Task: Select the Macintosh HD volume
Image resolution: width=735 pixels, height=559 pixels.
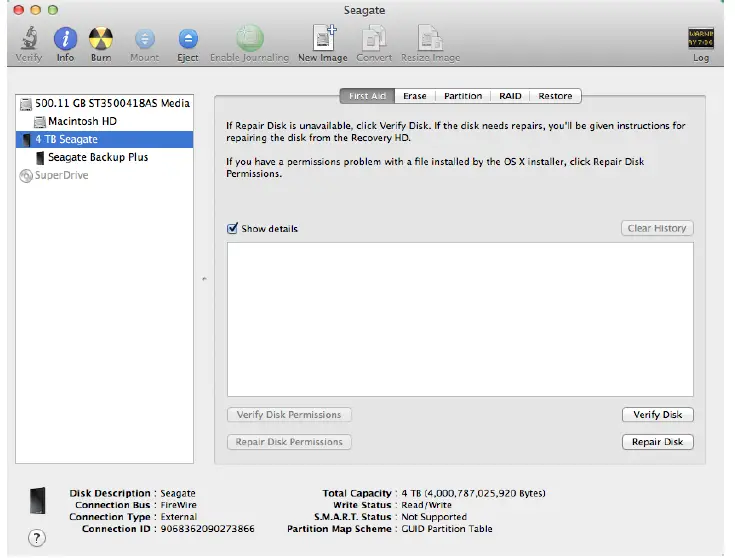Action: click(104, 121)
